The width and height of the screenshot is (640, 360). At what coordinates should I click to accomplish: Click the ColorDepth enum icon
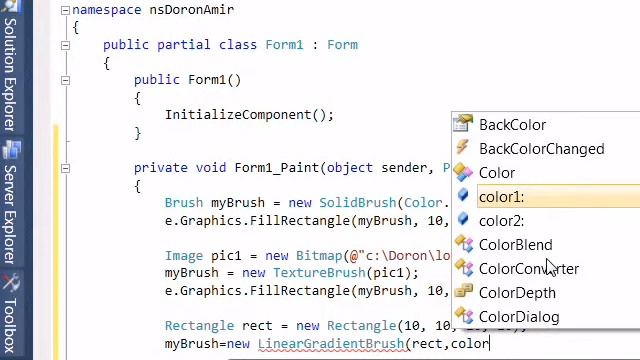463,291
